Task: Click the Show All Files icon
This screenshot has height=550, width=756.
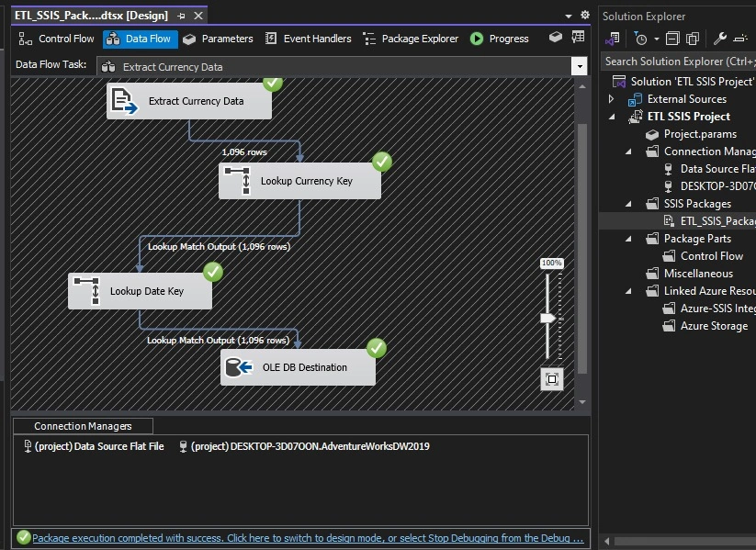Action: point(693,38)
